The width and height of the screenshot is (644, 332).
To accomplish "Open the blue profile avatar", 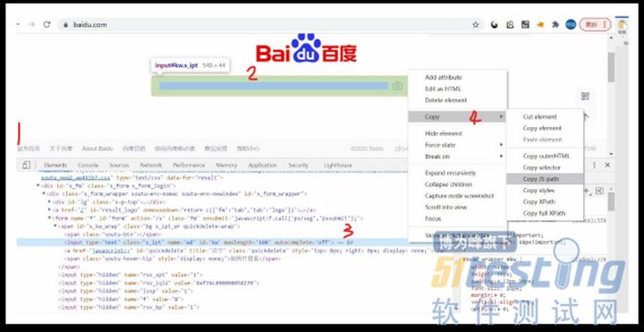I will 571,24.
